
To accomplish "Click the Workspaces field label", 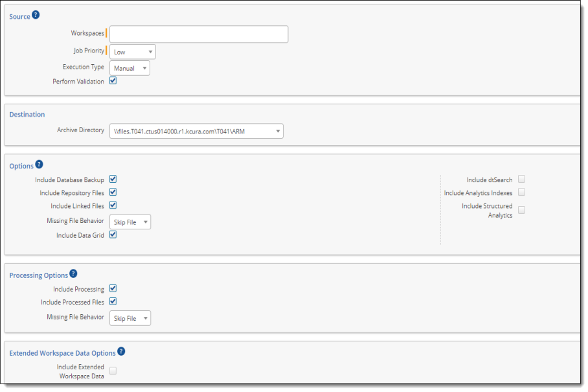I will tap(87, 33).
